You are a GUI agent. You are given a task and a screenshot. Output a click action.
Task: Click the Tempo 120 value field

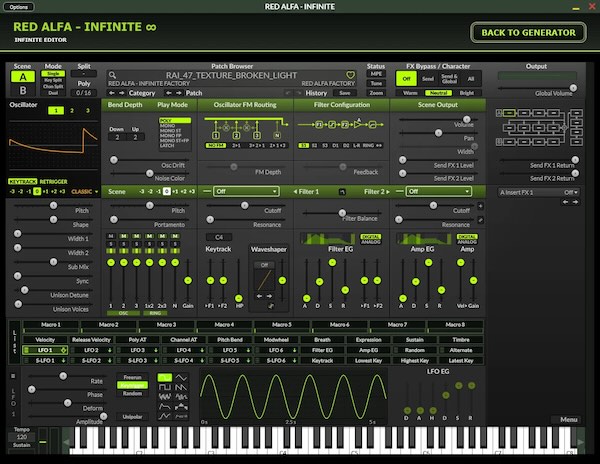click(22, 437)
